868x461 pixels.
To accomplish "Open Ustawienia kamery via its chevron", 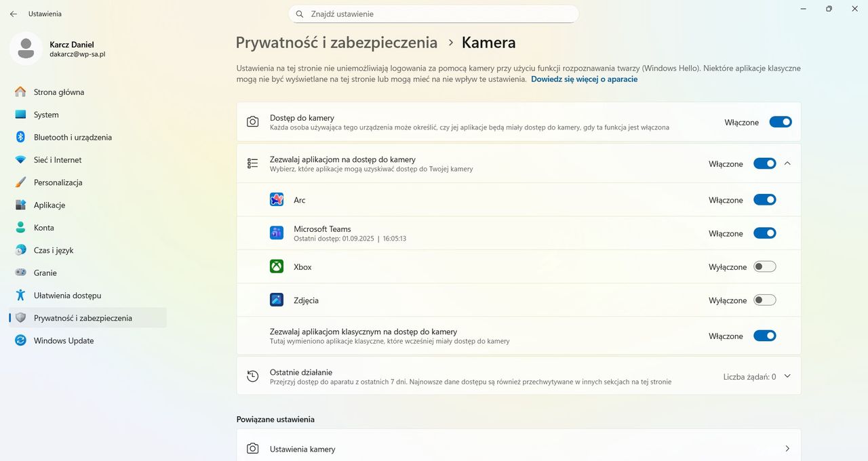I will coord(787,448).
